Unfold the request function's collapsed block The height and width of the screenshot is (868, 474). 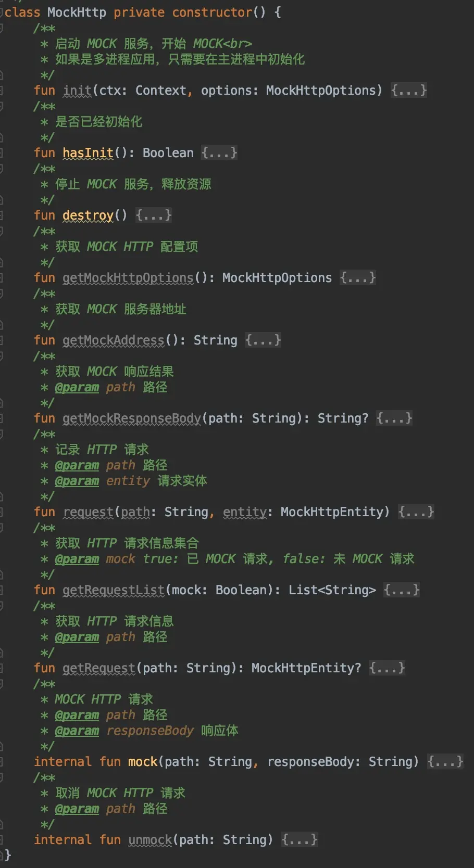(x=416, y=512)
